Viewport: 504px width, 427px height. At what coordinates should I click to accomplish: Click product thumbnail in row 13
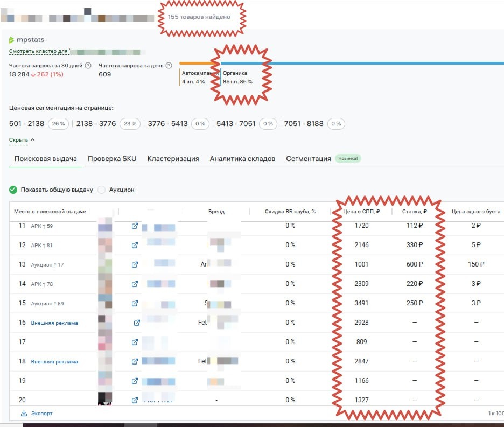pos(105,264)
